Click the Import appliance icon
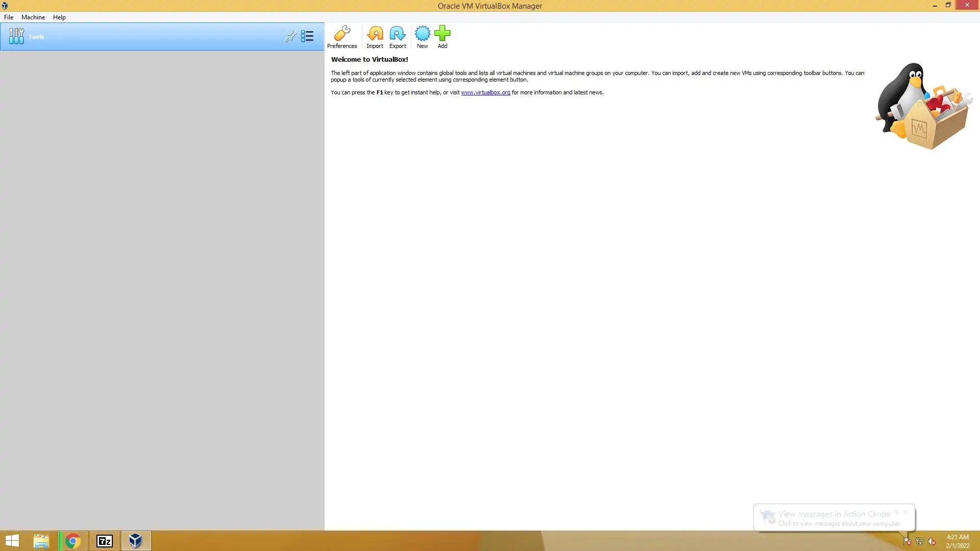This screenshot has height=551, width=980. click(x=375, y=36)
